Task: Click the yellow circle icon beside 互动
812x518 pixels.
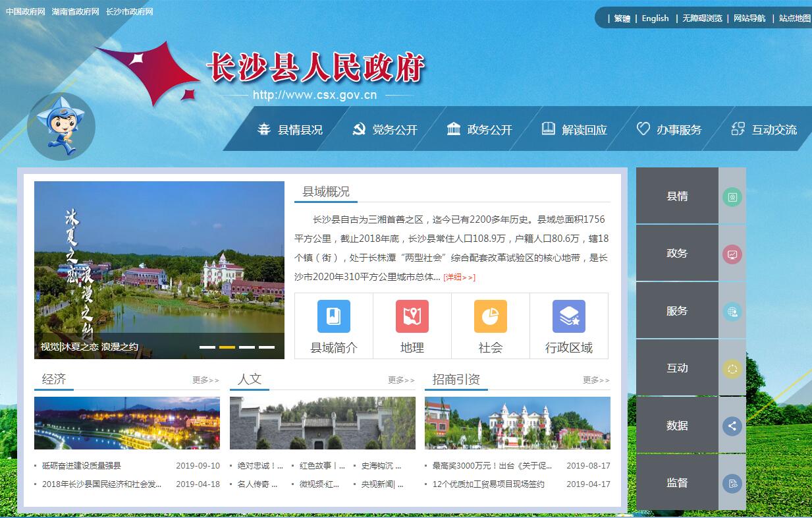Action: tap(732, 368)
